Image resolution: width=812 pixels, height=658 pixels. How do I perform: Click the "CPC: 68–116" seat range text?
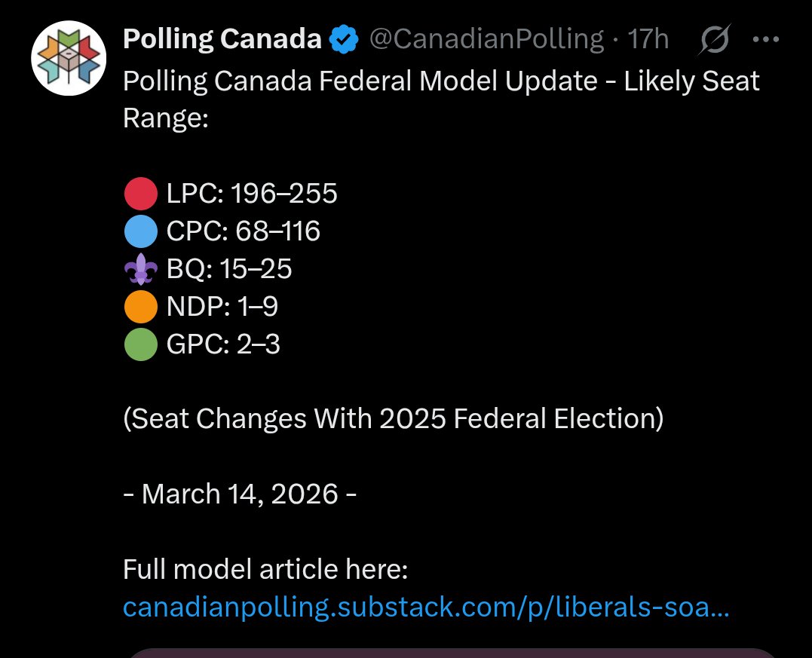[x=243, y=231]
